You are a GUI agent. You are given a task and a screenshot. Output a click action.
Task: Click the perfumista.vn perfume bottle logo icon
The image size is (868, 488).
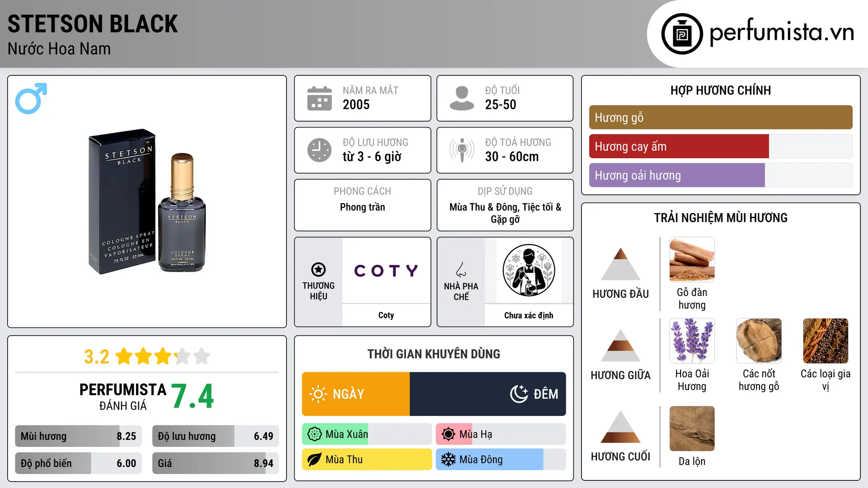coord(682,34)
